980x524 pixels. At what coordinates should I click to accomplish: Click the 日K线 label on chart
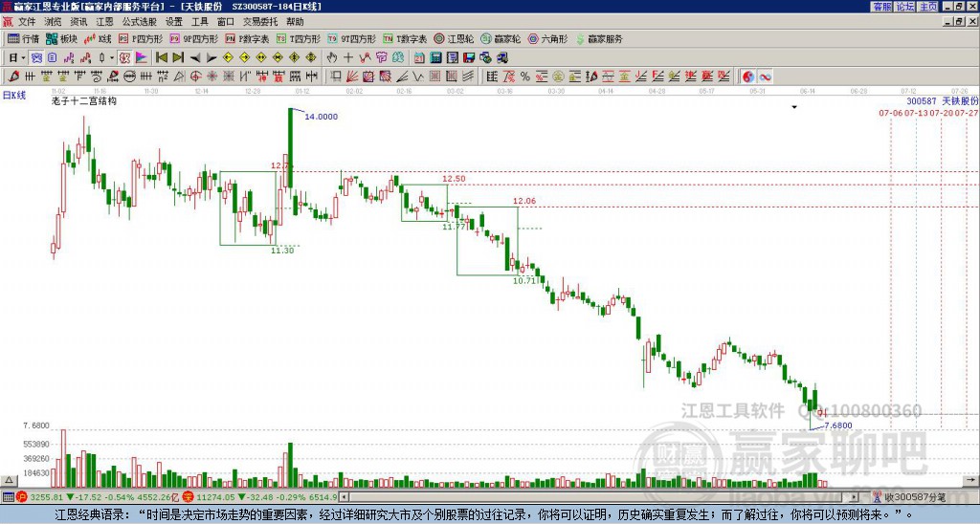[x=13, y=96]
